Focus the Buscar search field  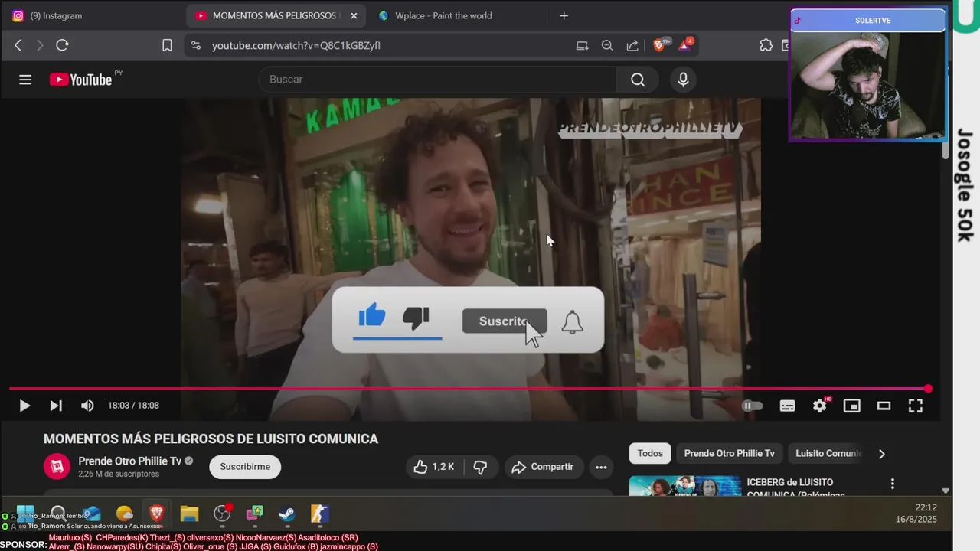[x=438, y=80]
